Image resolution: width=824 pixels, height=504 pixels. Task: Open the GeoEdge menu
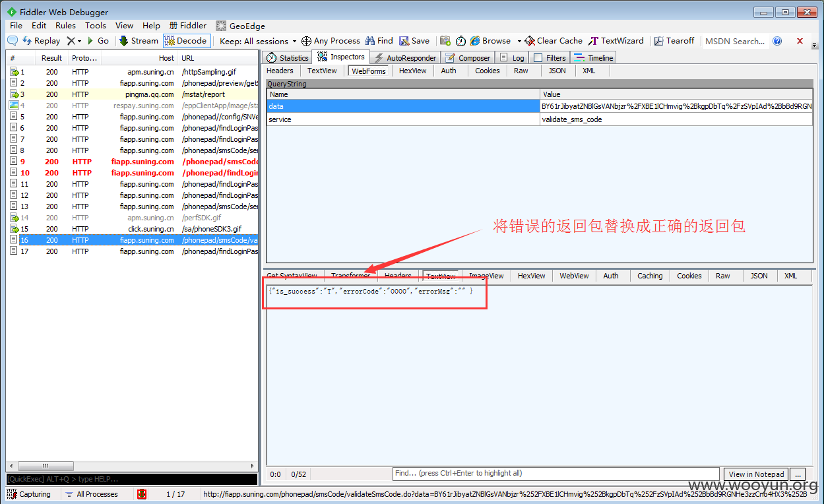(240, 26)
